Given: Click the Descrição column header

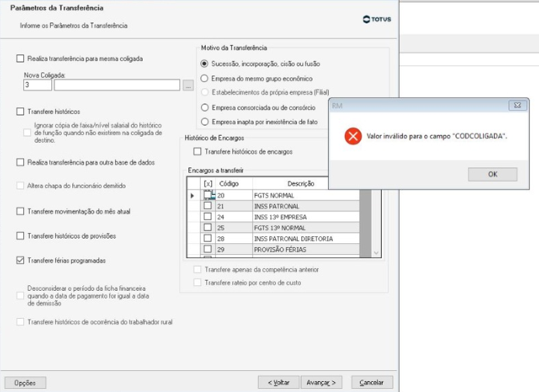Looking at the screenshot, I should coord(301,184).
